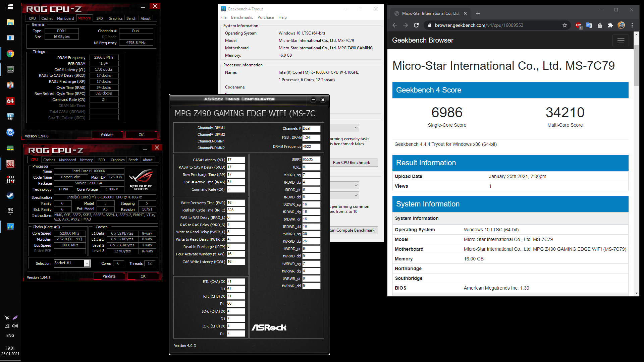Viewport: 644px width, 362px height.
Task: Click the tREFI value field showing 65535
Action: tap(311, 160)
